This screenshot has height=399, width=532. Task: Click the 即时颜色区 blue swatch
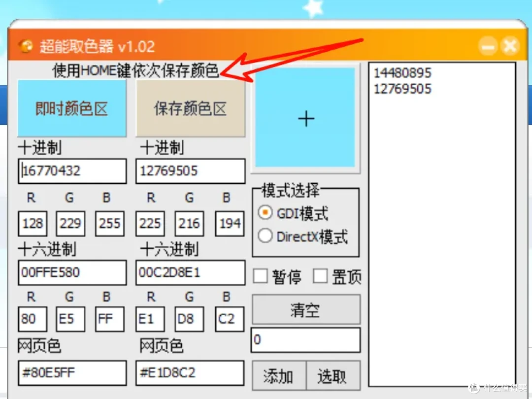tap(72, 108)
